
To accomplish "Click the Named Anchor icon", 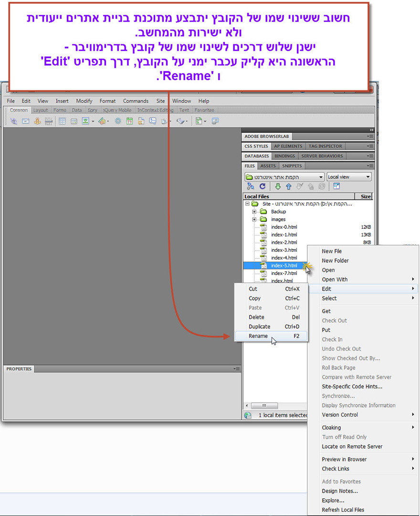I will pyautogui.click(x=37, y=122).
